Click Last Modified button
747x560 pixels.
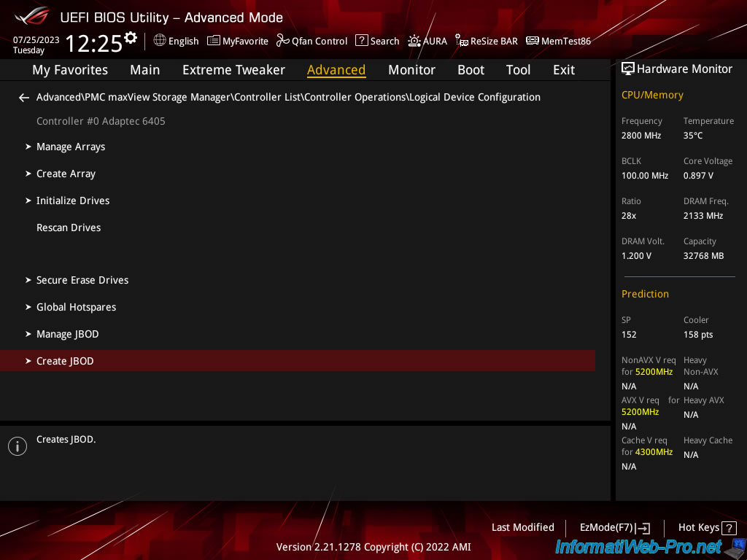pyautogui.click(x=522, y=527)
